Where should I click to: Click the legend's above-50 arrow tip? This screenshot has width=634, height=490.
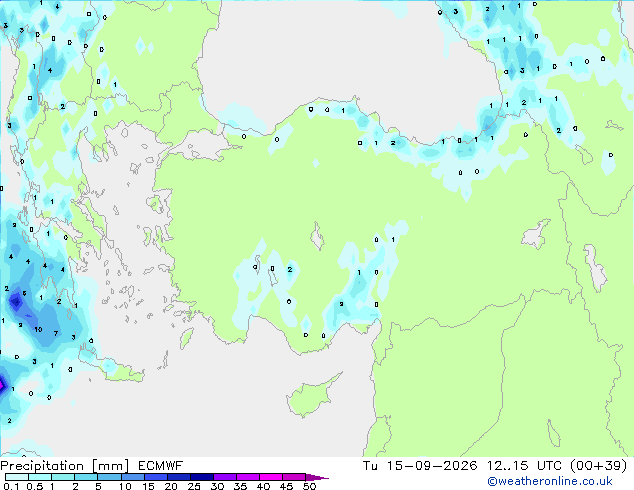point(317,477)
